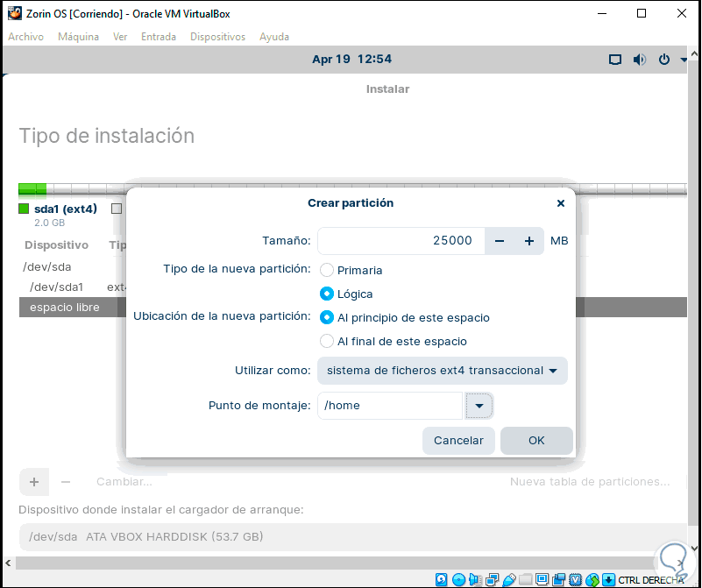Image resolution: width=702 pixels, height=588 pixels.
Task: Confirm partition with OK button
Action: point(536,440)
